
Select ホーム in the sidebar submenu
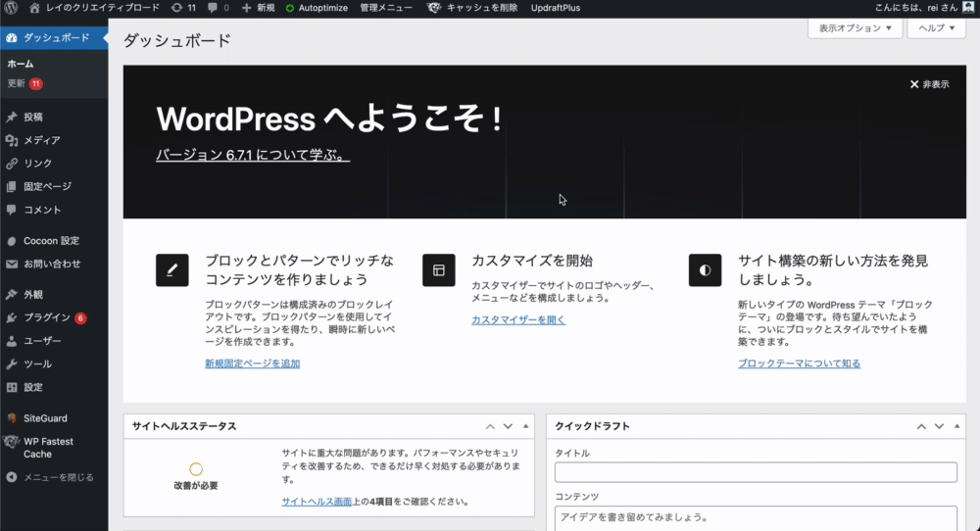coord(21,64)
